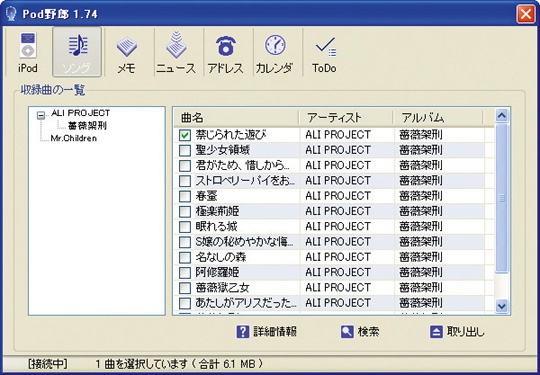The height and width of the screenshot is (375, 540).
Task: Click ALI PROJECT artist cell in 春蚕 row
Action: coord(338,196)
